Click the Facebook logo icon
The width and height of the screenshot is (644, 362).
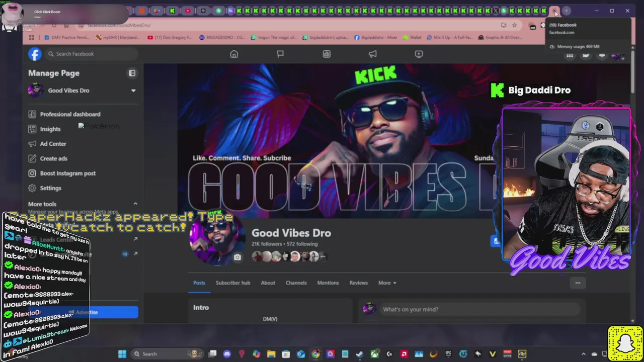pyautogui.click(x=35, y=54)
